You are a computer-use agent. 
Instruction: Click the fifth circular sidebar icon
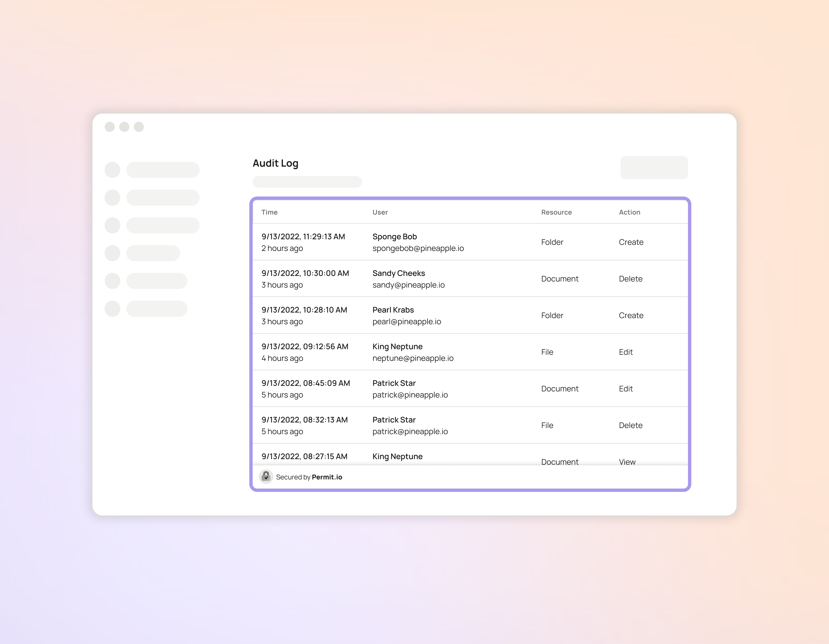tap(112, 281)
